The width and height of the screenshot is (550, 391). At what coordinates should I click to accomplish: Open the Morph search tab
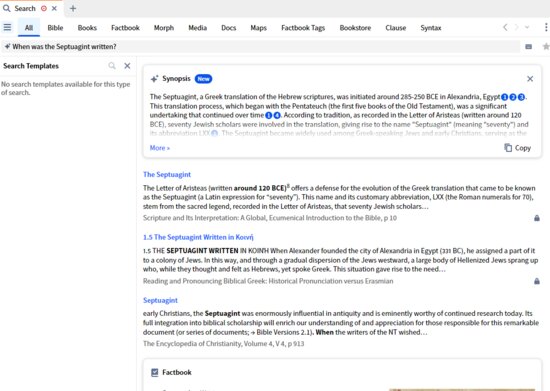tap(164, 28)
